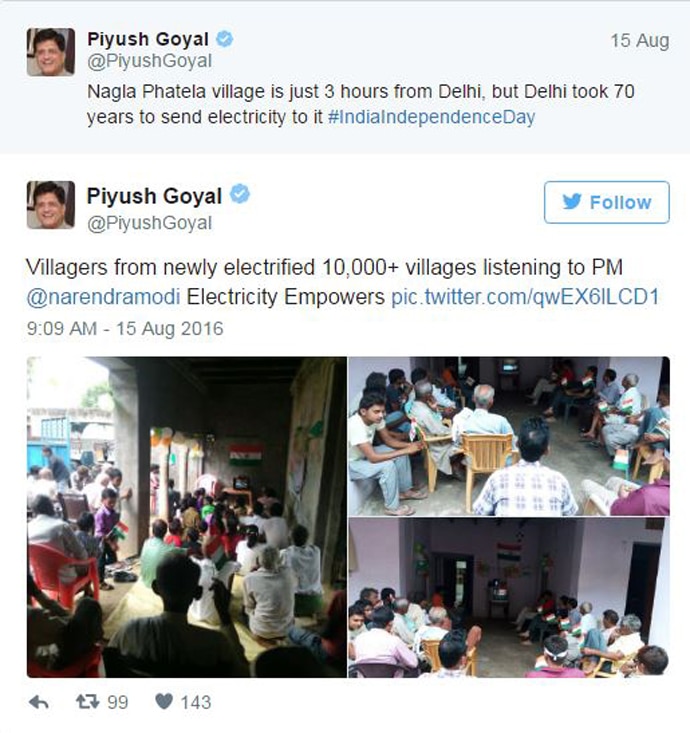The height and width of the screenshot is (733, 690).
Task: Open the 9:09 AM - 15 Aug 2016 timestamp
Action: (x=125, y=329)
